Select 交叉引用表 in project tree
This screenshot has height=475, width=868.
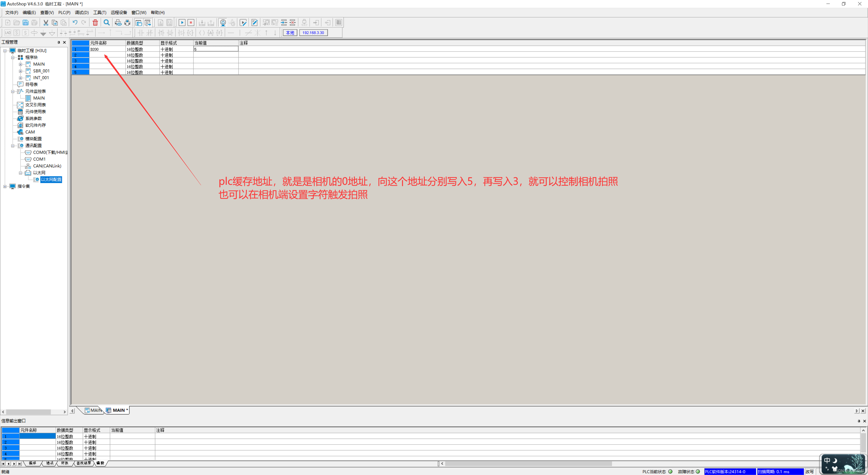[x=35, y=105]
